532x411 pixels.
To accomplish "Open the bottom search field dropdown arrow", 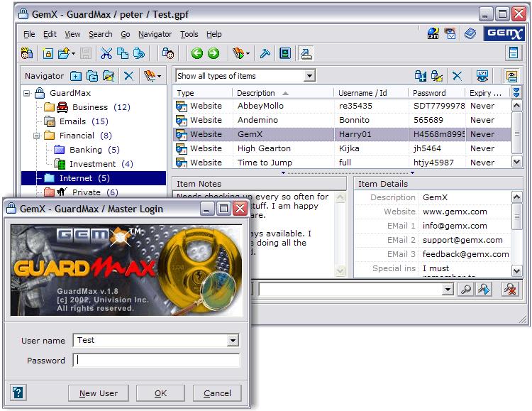I will pos(448,290).
